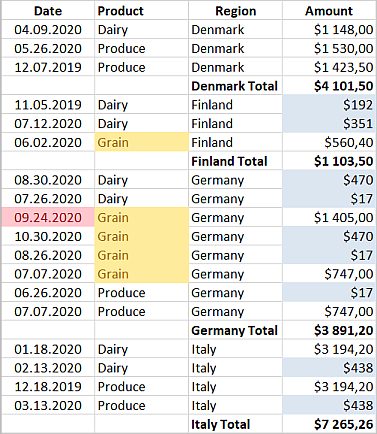Select the Date column header
377x434 pixels.
[48, 11]
